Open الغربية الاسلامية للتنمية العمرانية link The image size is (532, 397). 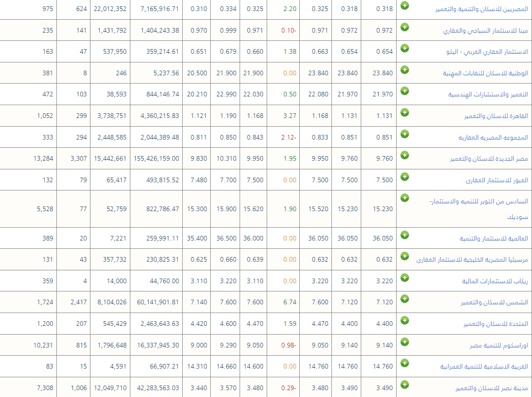click(x=484, y=366)
